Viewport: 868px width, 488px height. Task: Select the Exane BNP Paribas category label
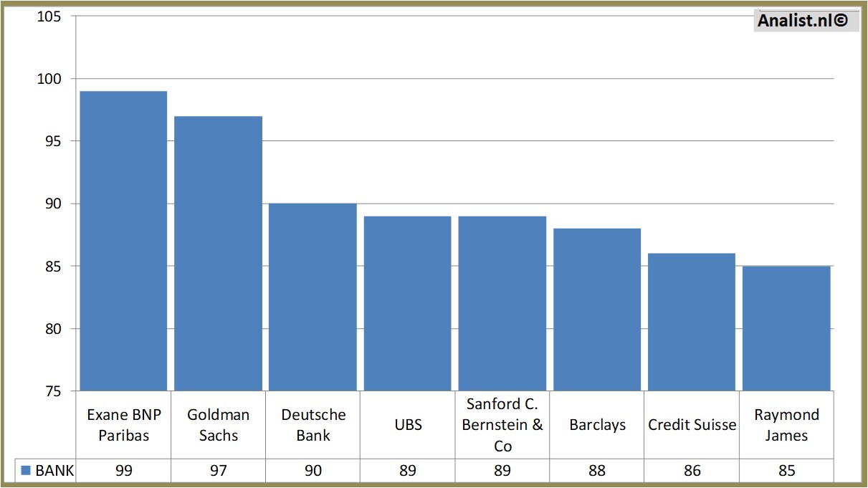point(123,425)
